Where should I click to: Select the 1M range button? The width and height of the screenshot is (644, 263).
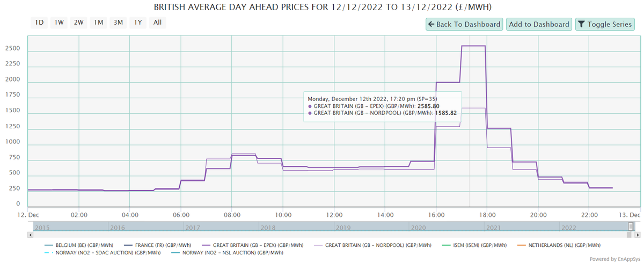pyautogui.click(x=98, y=23)
